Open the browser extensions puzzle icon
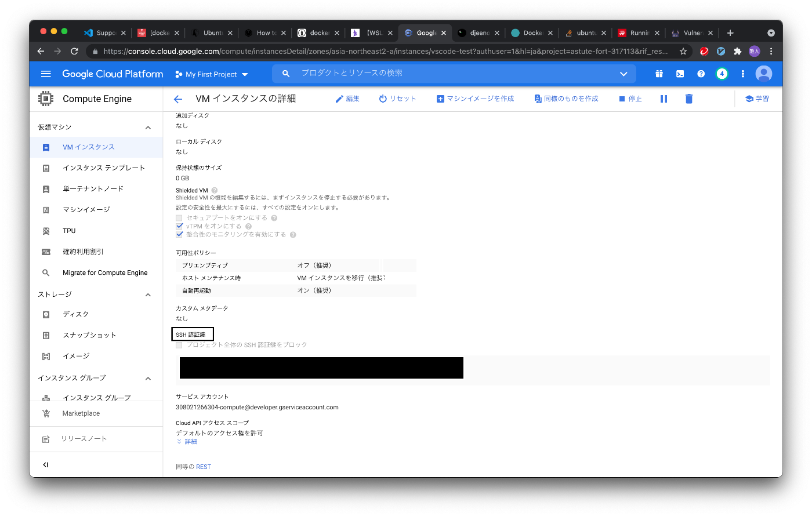The height and width of the screenshot is (516, 812). (x=737, y=51)
